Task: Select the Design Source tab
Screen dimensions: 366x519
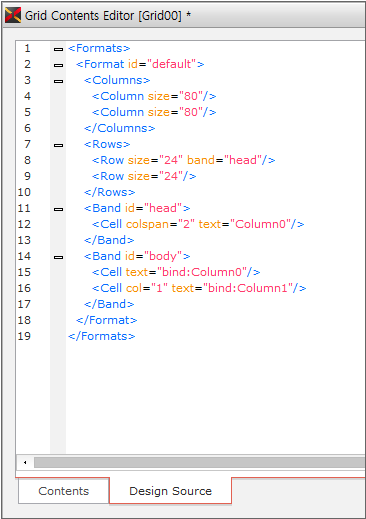Action: coord(170,491)
